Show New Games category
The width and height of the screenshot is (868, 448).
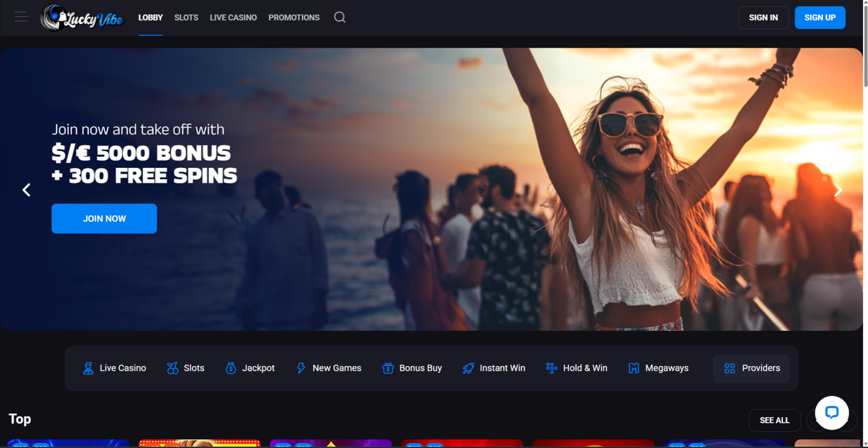tap(329, 368)
